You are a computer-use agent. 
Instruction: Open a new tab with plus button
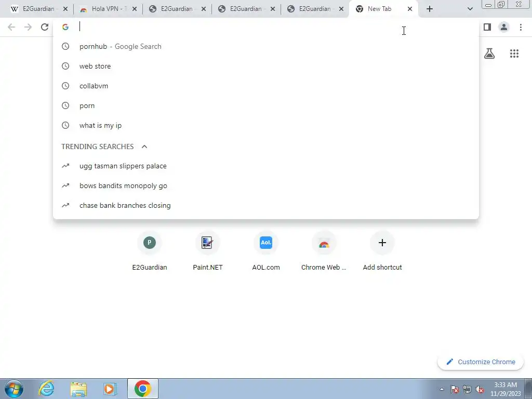430,9
